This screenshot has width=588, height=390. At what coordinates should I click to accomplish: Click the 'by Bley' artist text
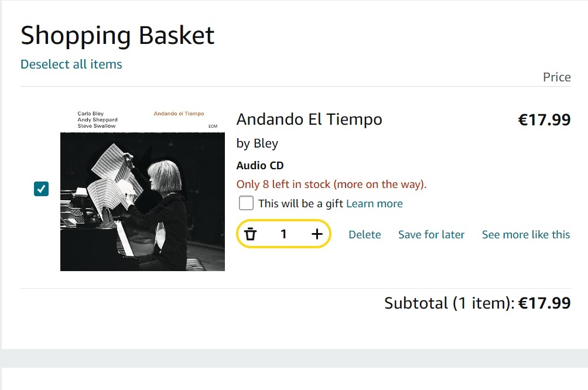click(x=257, y=143)
